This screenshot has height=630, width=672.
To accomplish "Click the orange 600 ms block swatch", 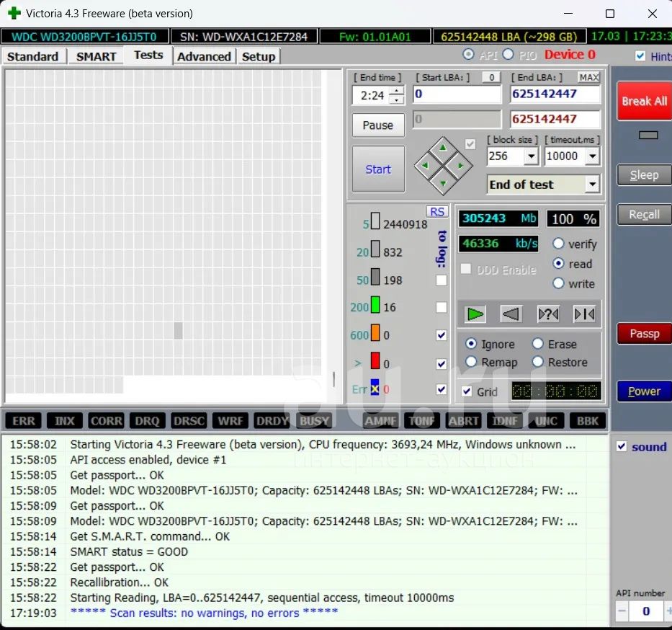I will coord(375,333).
